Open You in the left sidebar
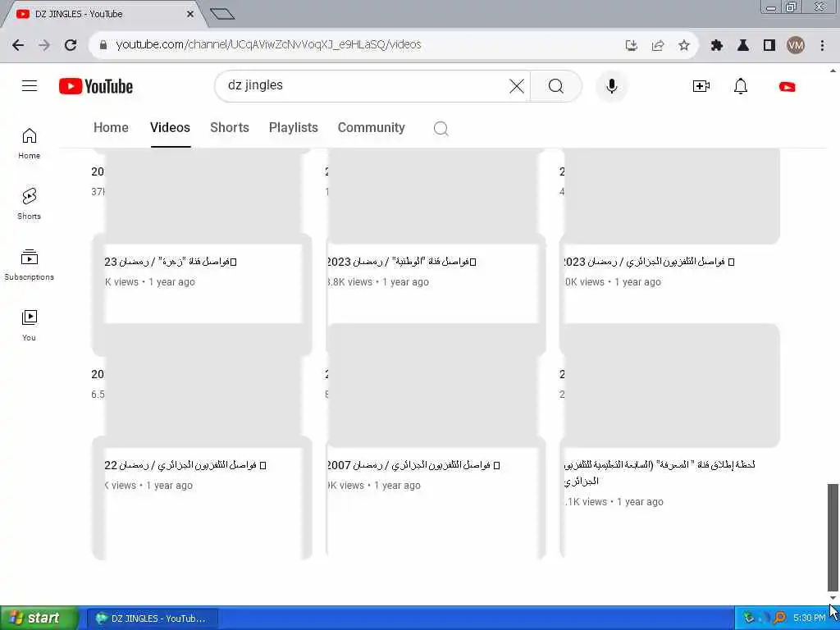Screen dimensions: 840x630 coord(29,325)
